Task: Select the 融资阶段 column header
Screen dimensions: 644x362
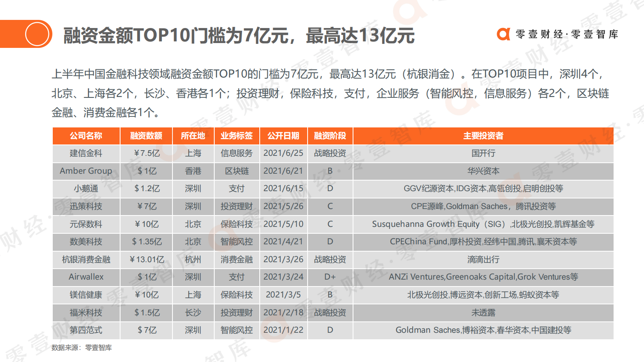Action: [x=330, y=136]
